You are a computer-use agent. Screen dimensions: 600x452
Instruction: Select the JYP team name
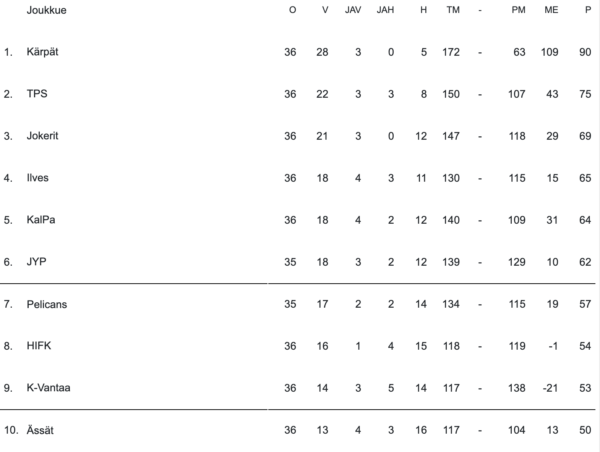pyautogui.click(x=37, y=261)
